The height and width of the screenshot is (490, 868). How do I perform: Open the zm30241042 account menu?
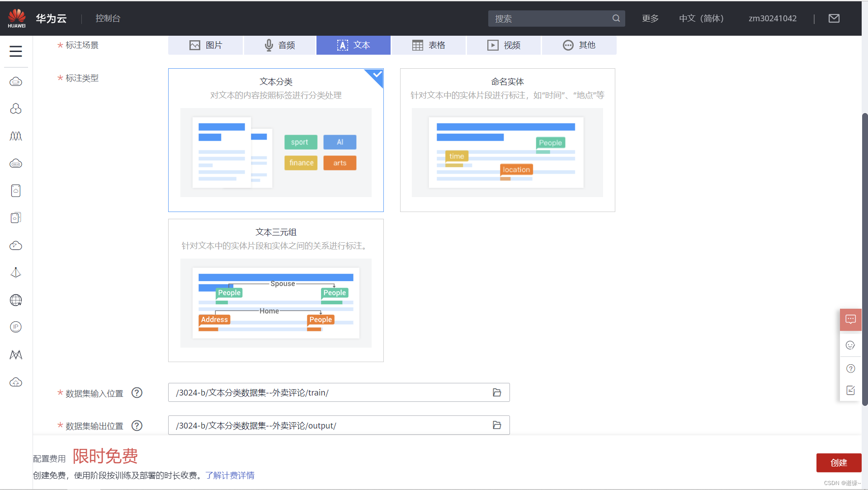(773, 18)
